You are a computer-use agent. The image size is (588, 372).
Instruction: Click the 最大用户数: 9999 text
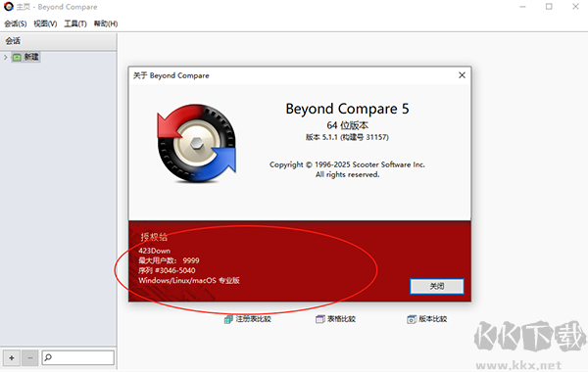coord(169,260)
